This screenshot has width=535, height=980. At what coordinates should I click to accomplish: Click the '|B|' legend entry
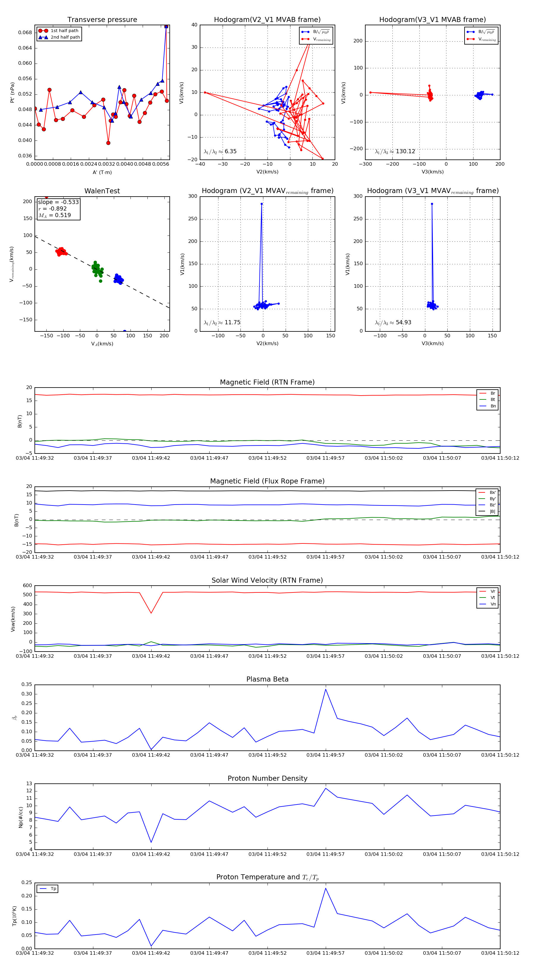(487, 512)
